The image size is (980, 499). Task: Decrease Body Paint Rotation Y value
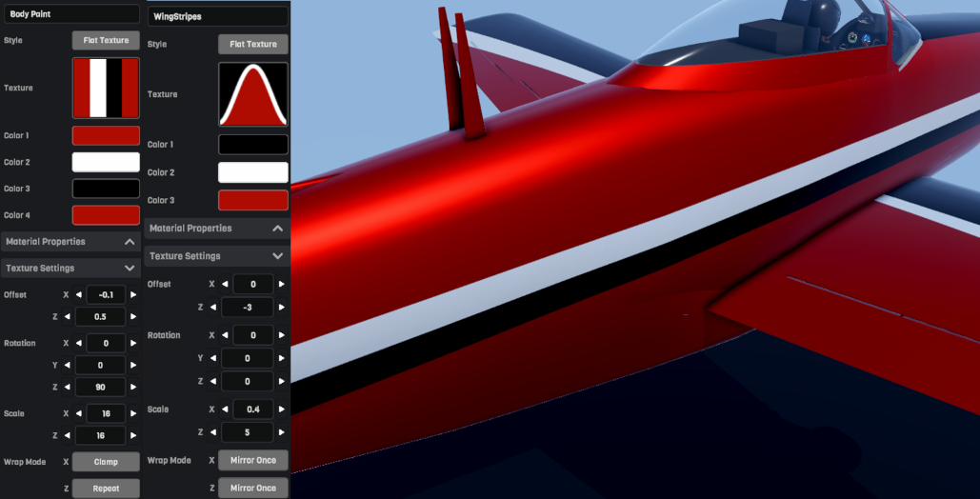[67, 365]
